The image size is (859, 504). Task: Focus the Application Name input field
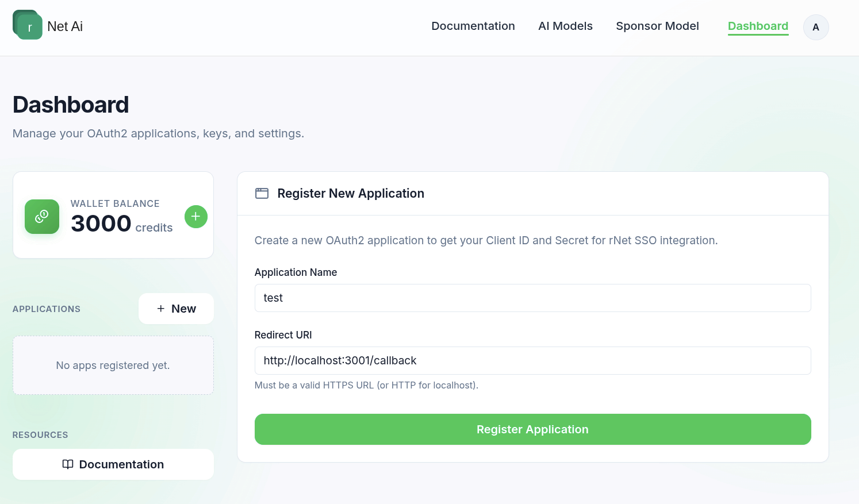pyautogui.click(x=532, y=298)
